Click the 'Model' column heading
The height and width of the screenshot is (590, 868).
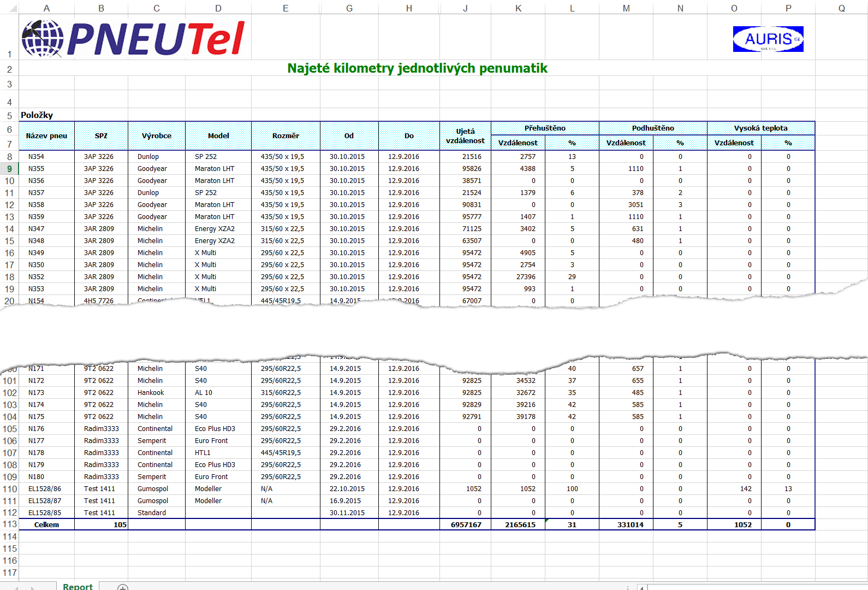[218, 135]
